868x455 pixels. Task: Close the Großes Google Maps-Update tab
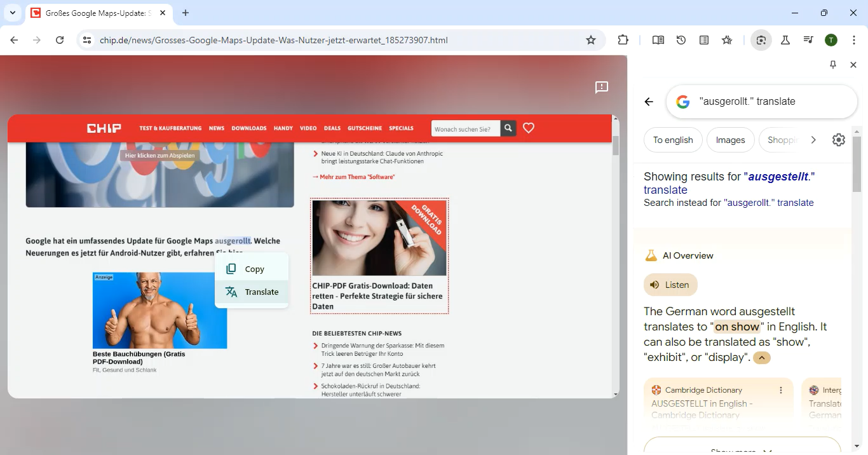click(163, 13)
